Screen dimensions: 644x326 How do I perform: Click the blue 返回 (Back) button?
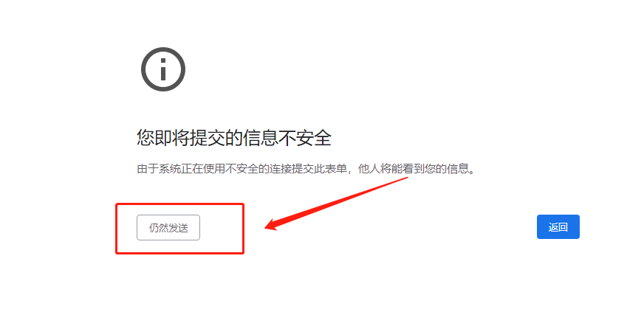pyautogui.click(x=558, y=226)
